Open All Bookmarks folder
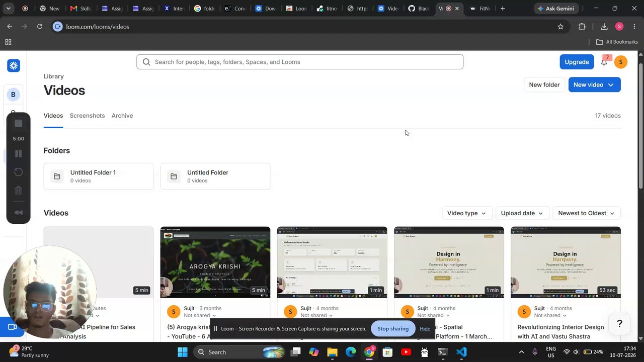 pyautogui.click(x=617, y=42)
